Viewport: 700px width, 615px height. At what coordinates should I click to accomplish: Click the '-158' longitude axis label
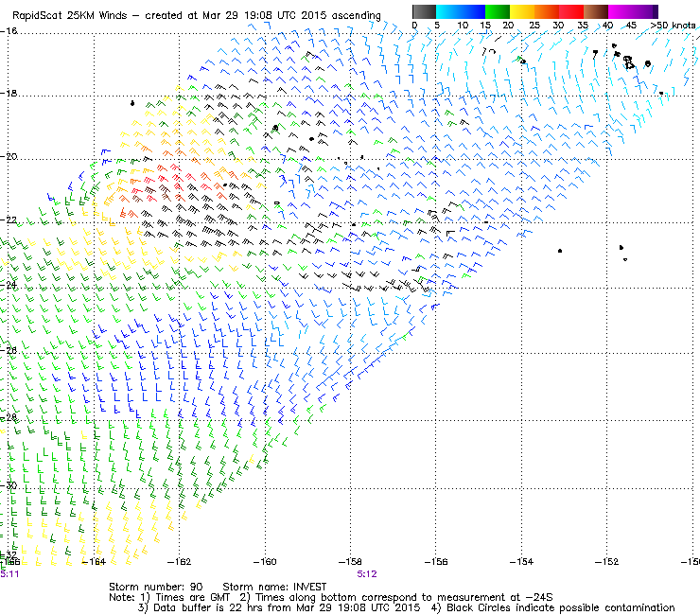pos(350,562)
